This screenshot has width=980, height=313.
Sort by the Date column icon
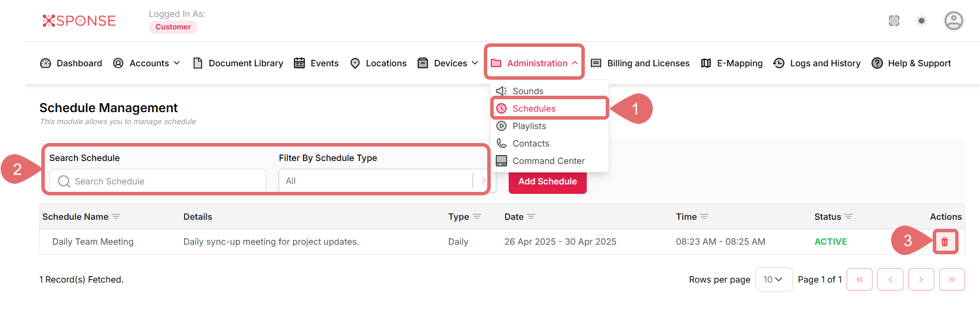point(531,217)
